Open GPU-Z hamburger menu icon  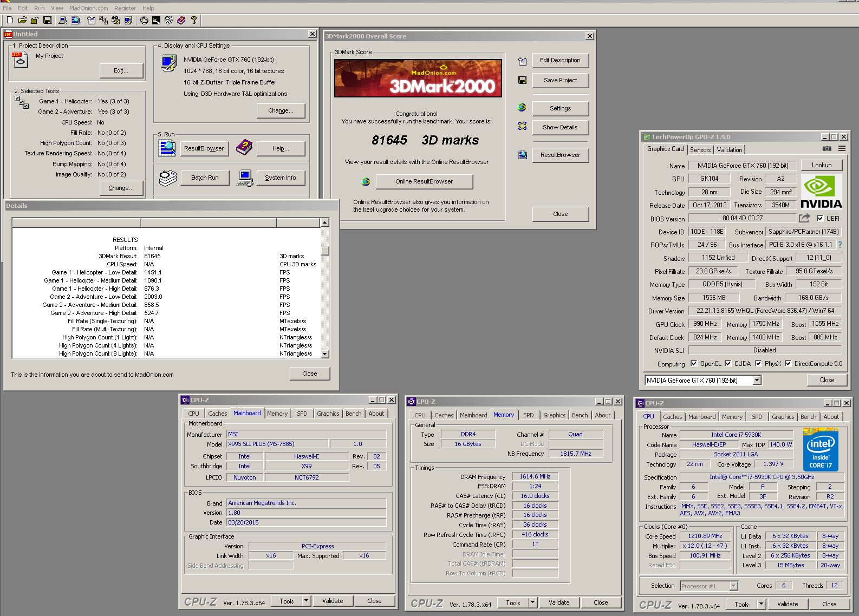click(x=842, y=148)
